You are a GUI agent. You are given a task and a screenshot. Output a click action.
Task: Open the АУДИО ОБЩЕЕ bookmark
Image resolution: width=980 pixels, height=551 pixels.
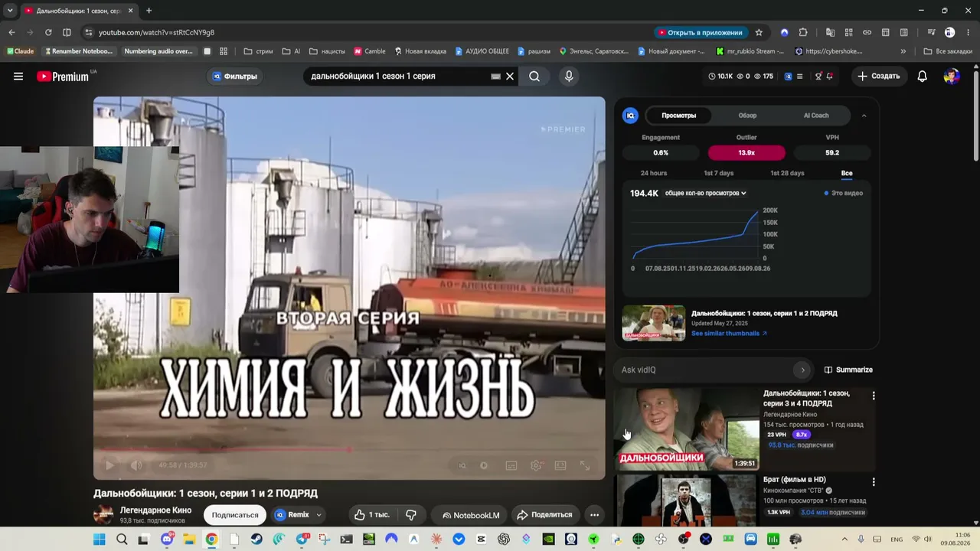click(x=482, y=51)
